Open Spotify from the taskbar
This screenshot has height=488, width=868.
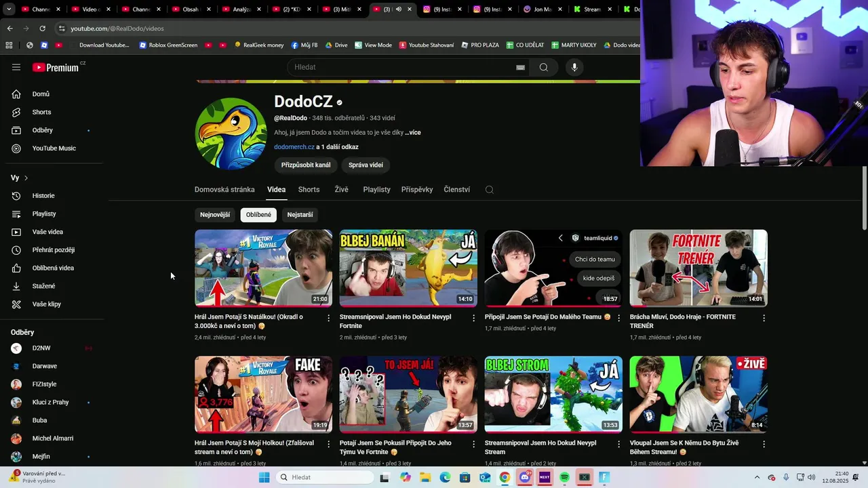point(564,477)
